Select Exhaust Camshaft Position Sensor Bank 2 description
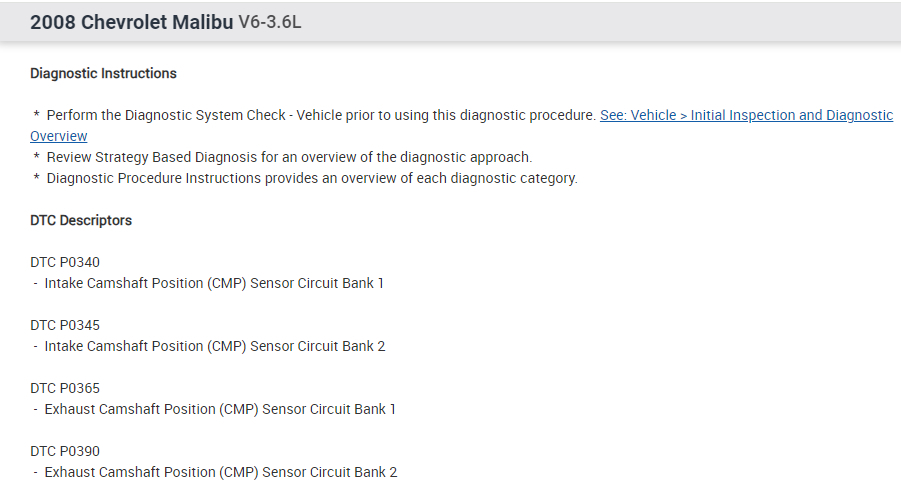This screenshot has height=491, width=901. point(220,472)
